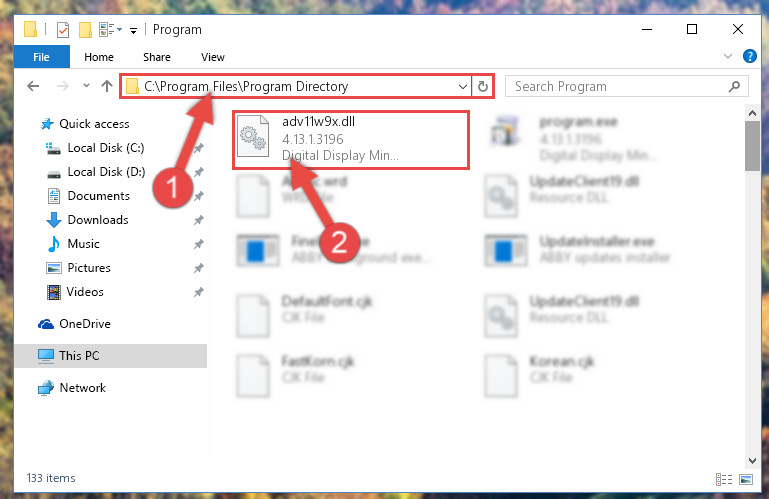Click the Back navigation arrow
The height and width of the screenshot is (499, 769).
33,86
